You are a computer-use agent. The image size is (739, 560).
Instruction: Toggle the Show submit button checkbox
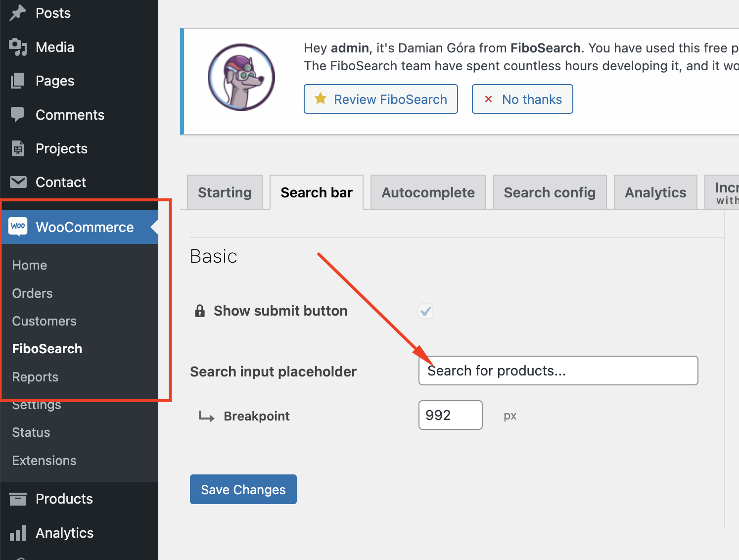[425, 311]
